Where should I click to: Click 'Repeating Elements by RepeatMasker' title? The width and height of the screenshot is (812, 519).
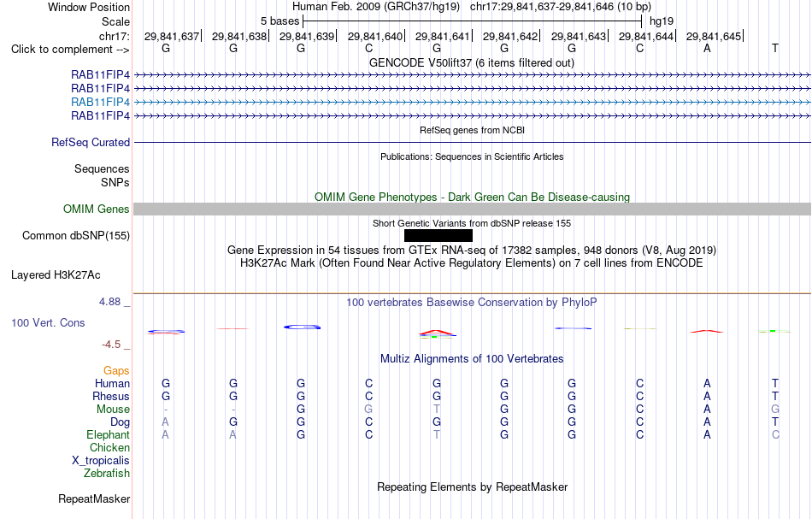(x=473, y=487)
